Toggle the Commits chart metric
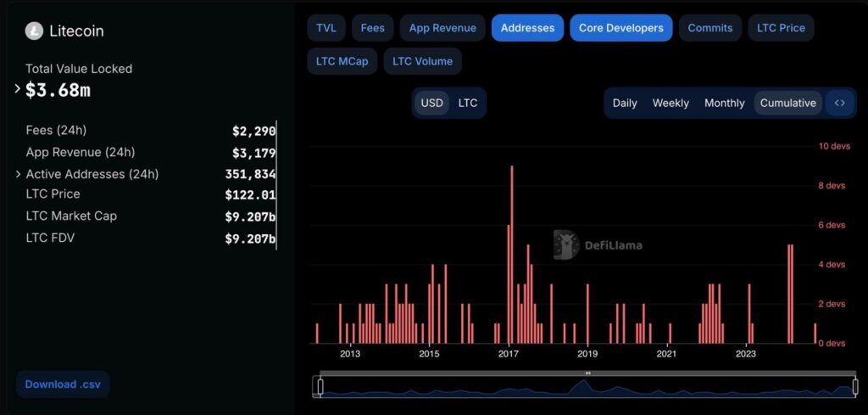Viewport: 868px width, 415px height. click(x=710, y=28)
